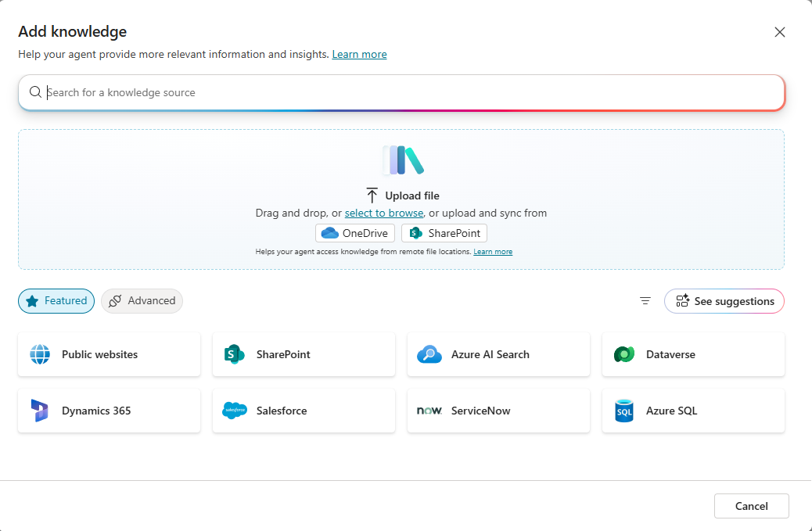The width and height of the screenshot is (812, 531).
Task: Open Learn more about adding knowledge
Action: coord(359,54)
